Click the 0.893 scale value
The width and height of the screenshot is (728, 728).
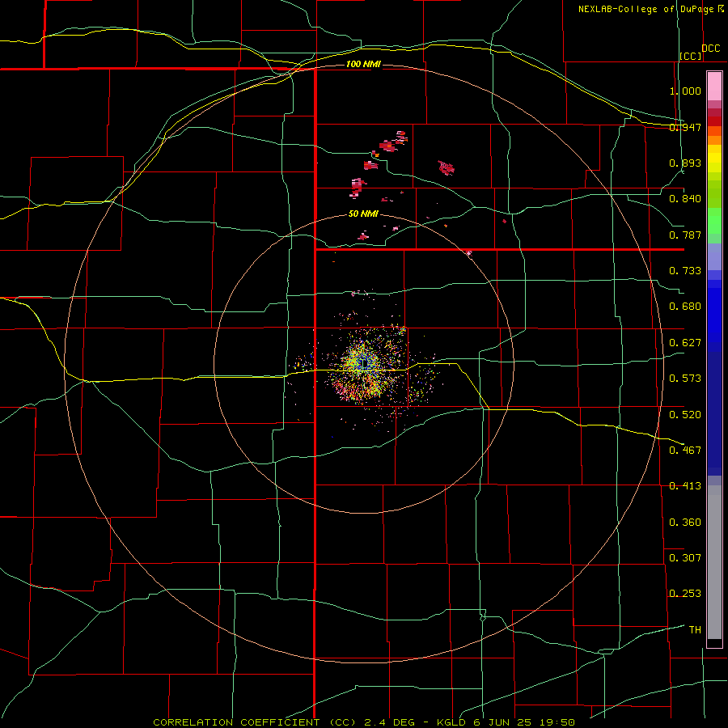click(x=685, y=163)
